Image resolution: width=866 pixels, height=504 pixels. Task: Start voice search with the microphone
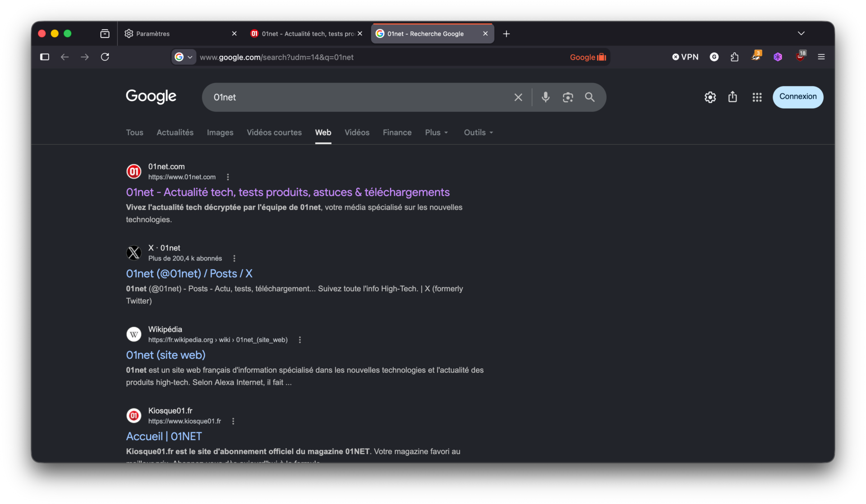point(546,97)
